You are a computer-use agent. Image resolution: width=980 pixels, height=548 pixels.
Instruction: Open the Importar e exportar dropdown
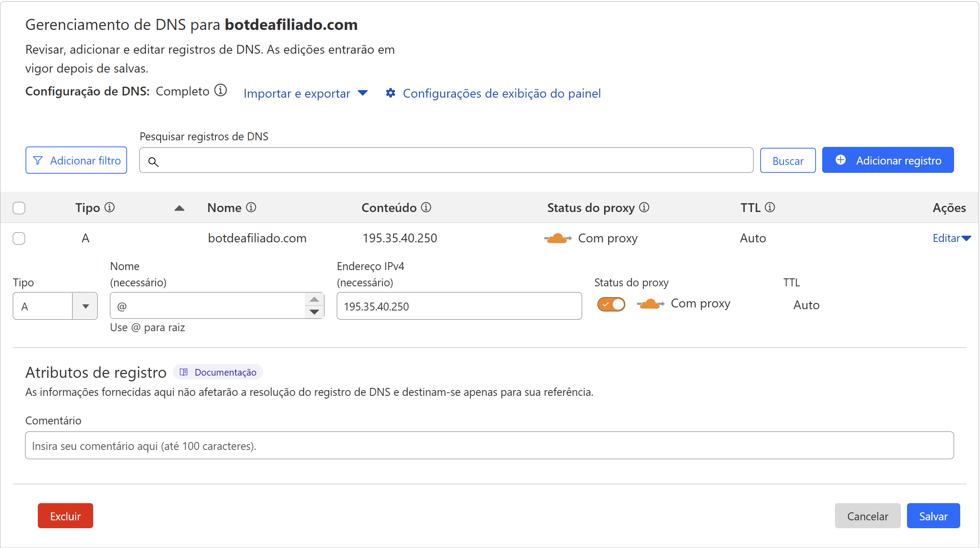click(x=306, y=93)
